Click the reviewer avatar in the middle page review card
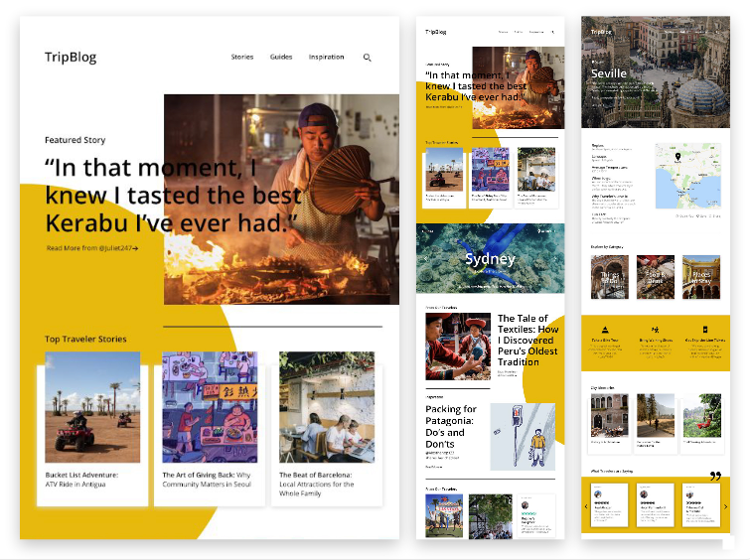Viewport: 750px width, 560px height. click(x=525, y=505)
